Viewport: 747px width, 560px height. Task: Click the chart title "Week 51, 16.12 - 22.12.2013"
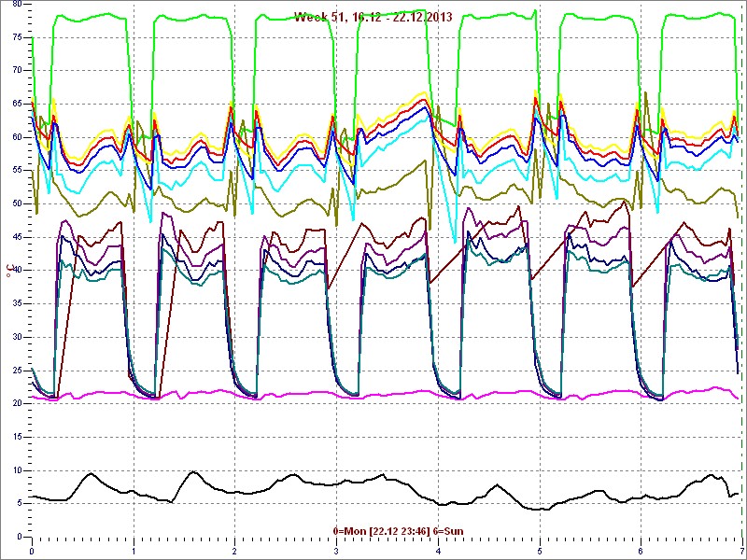click(x=373, y=18)
